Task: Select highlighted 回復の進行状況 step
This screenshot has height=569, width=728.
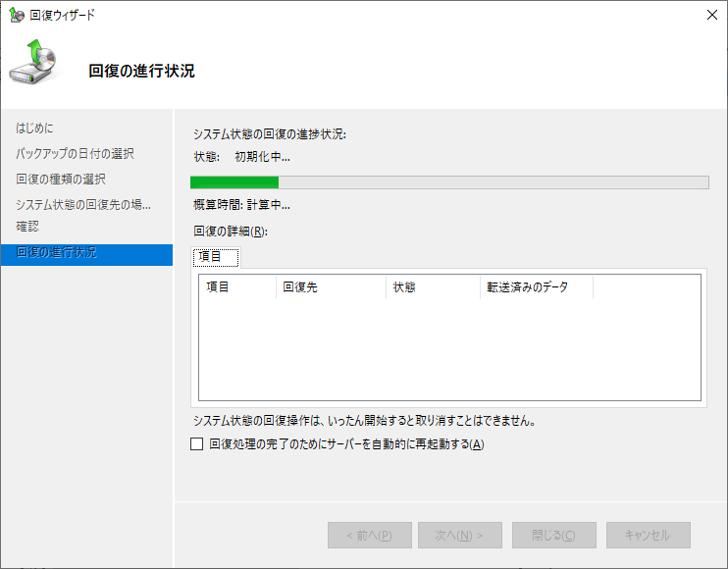Action: [57, 253]
